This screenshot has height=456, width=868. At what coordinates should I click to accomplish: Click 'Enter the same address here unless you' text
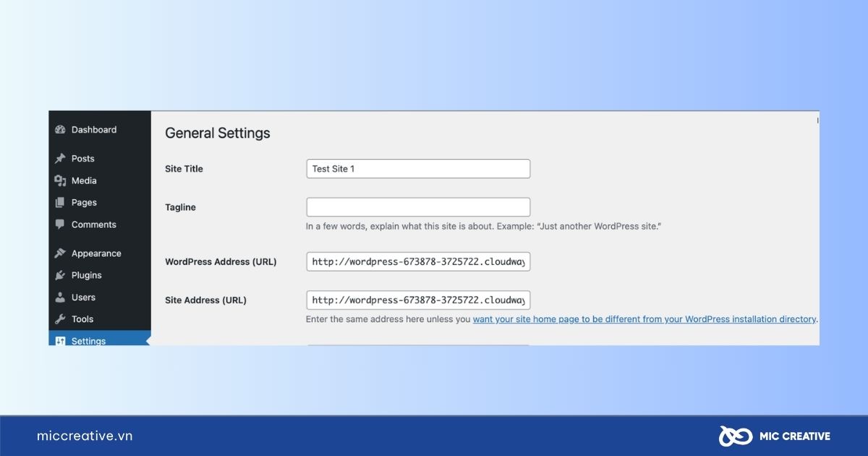[388, 319]
